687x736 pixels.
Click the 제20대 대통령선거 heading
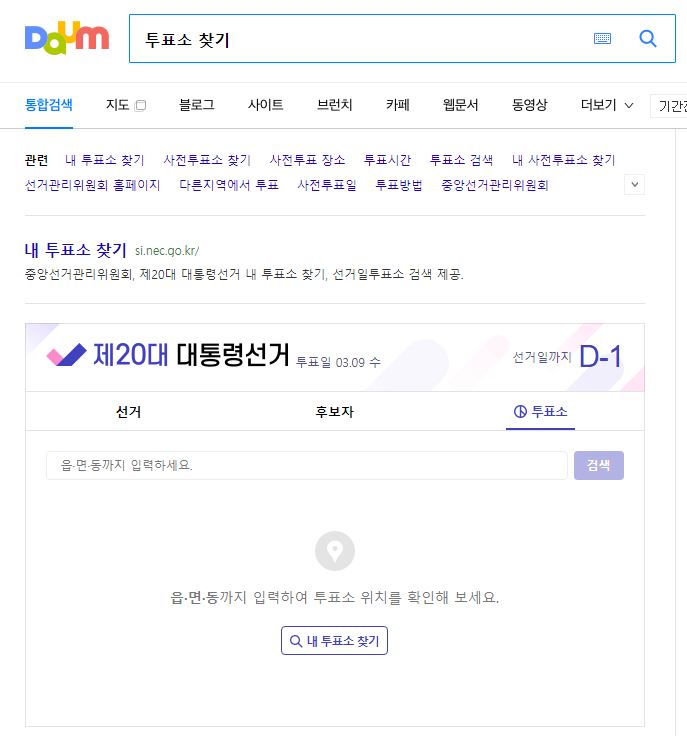pos(191,355)
